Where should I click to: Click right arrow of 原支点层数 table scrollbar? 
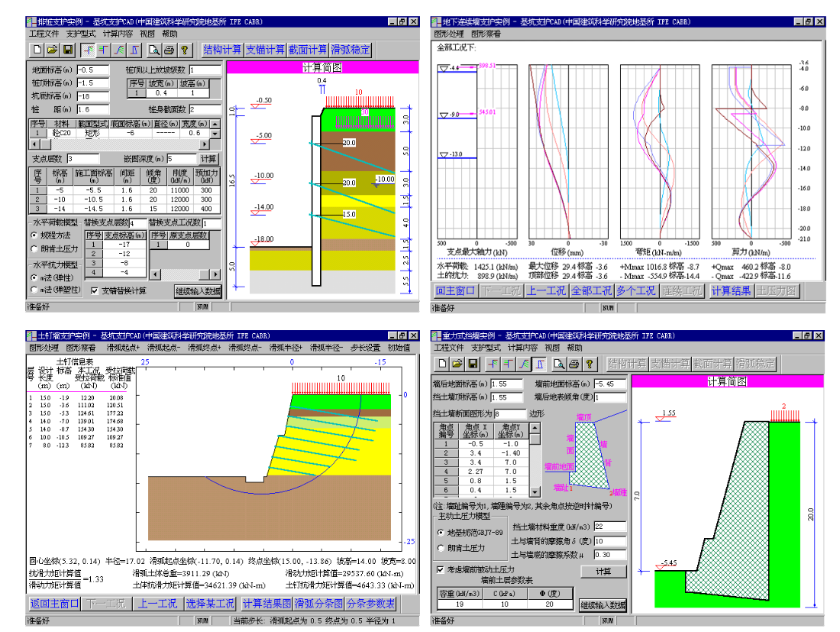pyautogui.click(x=215, y=274)
